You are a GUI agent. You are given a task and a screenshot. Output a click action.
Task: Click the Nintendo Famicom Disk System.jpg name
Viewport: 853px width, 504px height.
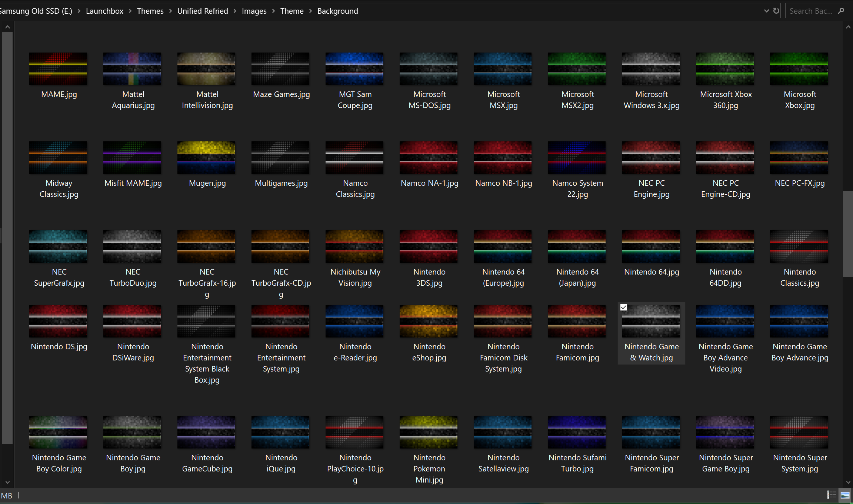coord(503,358)
